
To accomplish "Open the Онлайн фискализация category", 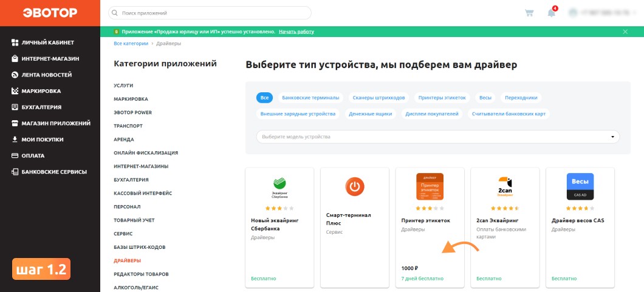I will (146, 152).
